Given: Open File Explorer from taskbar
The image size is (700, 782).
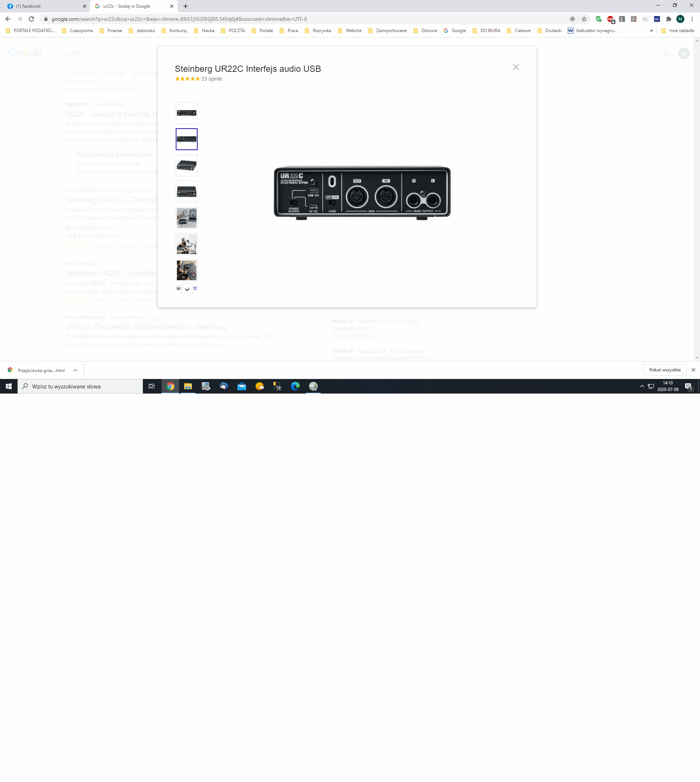Looking at the screenshot, I should pos(188,386).
